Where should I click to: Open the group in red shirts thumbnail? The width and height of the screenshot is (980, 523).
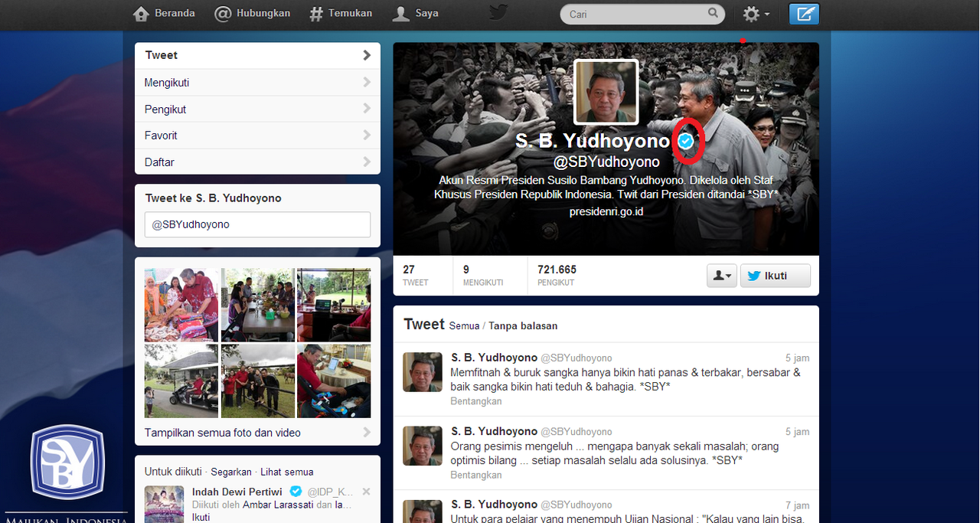[x=258, y=381]
